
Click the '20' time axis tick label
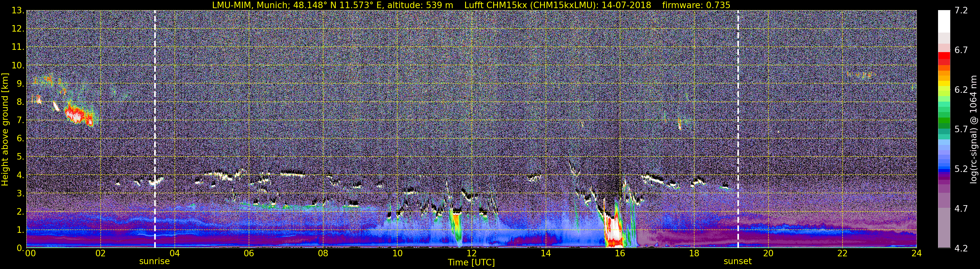768,254
